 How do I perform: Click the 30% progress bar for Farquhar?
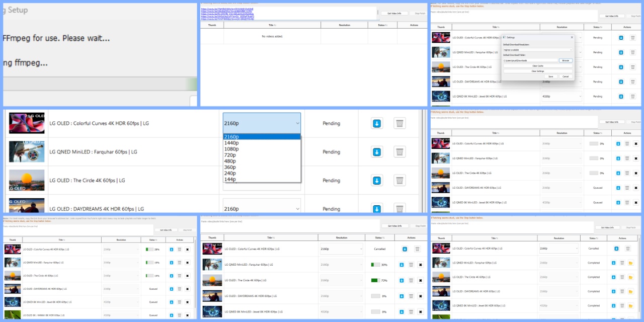(x=375, y=265)
